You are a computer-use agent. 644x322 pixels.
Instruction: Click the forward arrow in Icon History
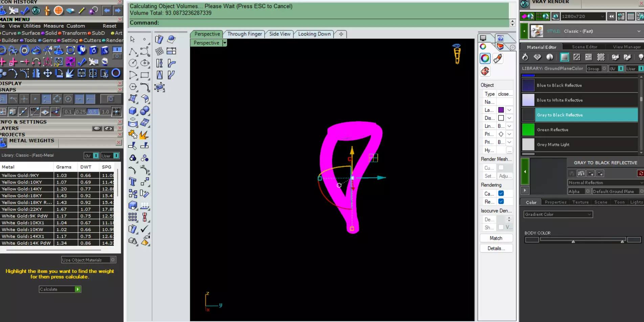[x=117, y=10]
